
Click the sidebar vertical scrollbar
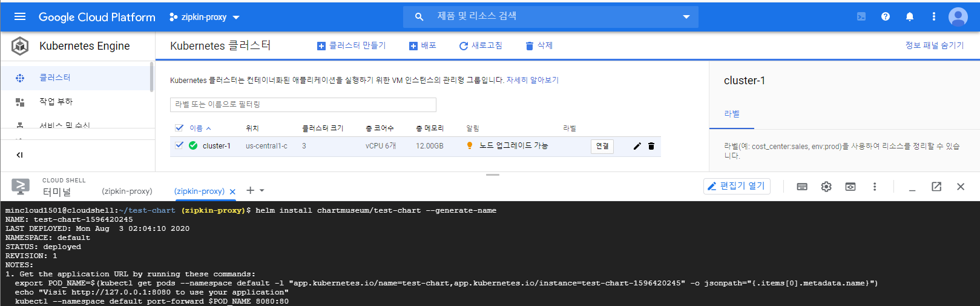tap(151, 76)
